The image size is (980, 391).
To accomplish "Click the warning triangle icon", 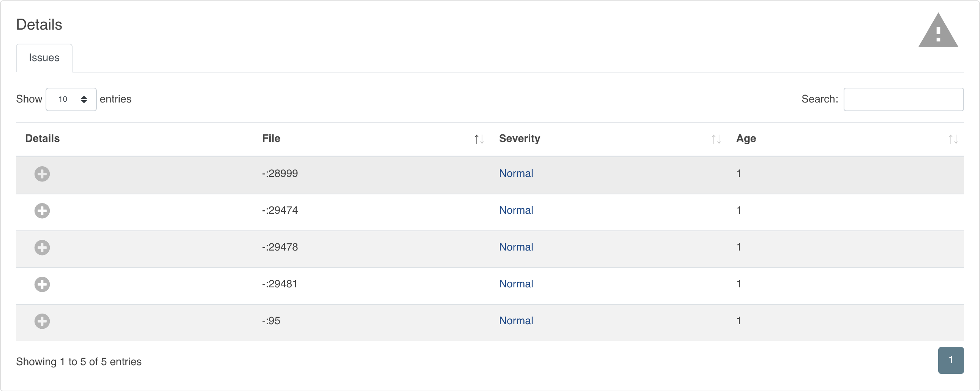I will coord(938,31).
